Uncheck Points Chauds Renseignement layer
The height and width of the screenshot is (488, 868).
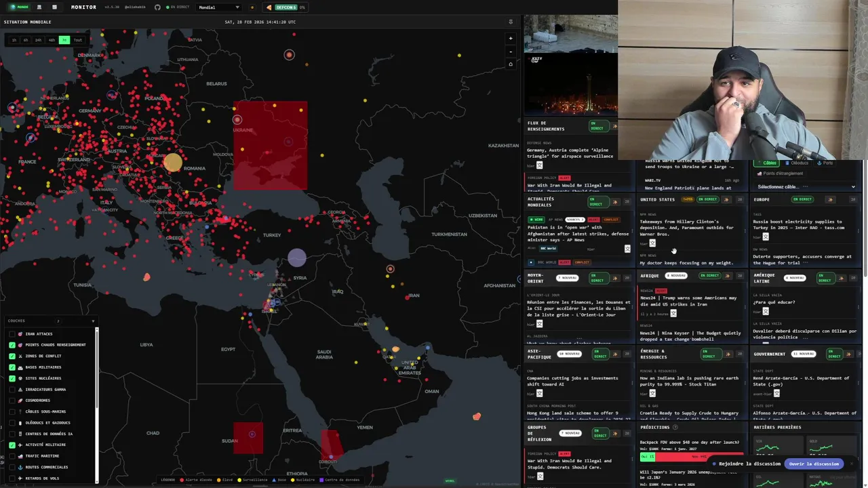12,344
